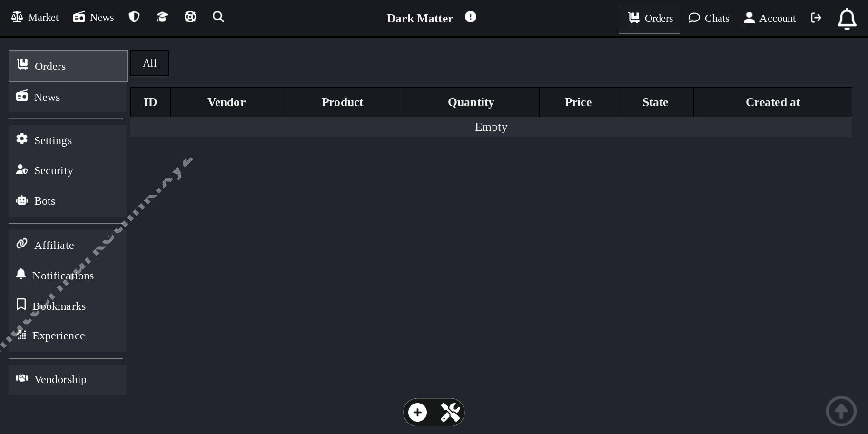The height and width of the screenshot is (434, 868).
Task: Click the exclamation icon beside Dark Matter
Action: 470,17
